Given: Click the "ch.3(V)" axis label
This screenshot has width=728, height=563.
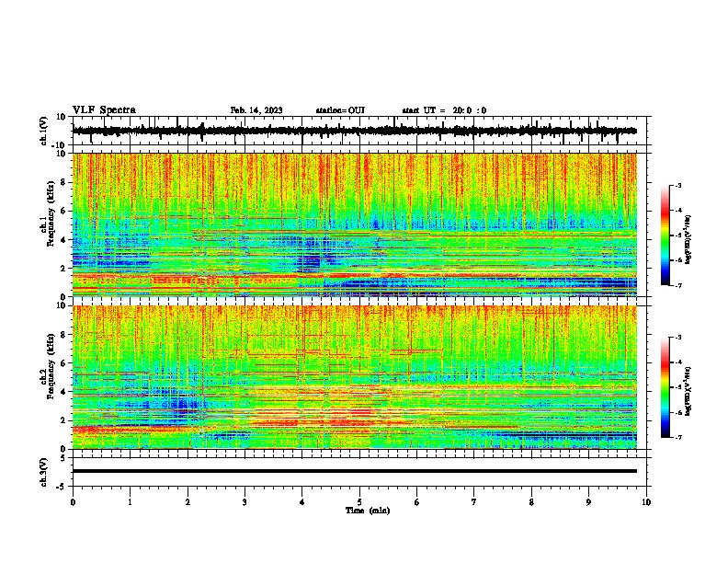Looking at the screenshot, I should 44,472.
